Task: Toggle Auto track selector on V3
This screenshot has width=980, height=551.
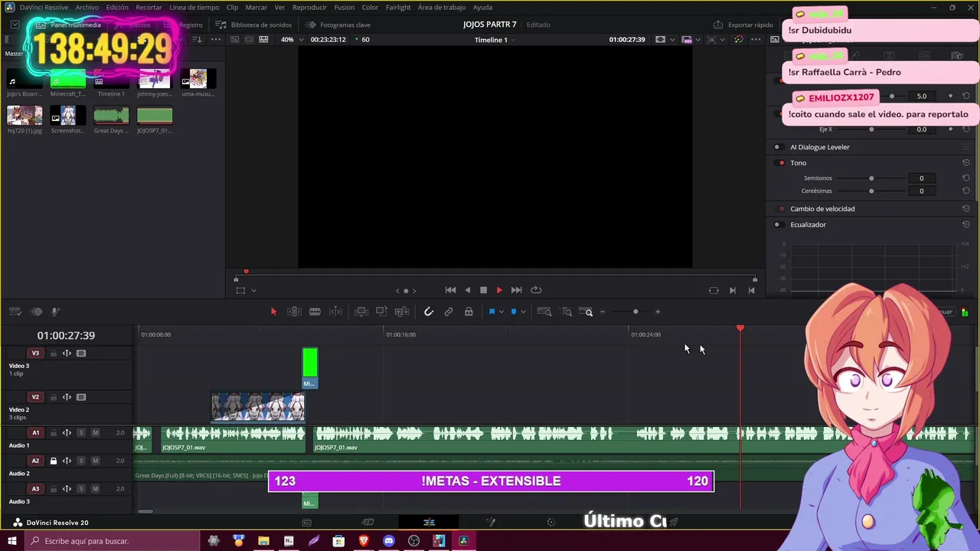Action: coord(67,354)
